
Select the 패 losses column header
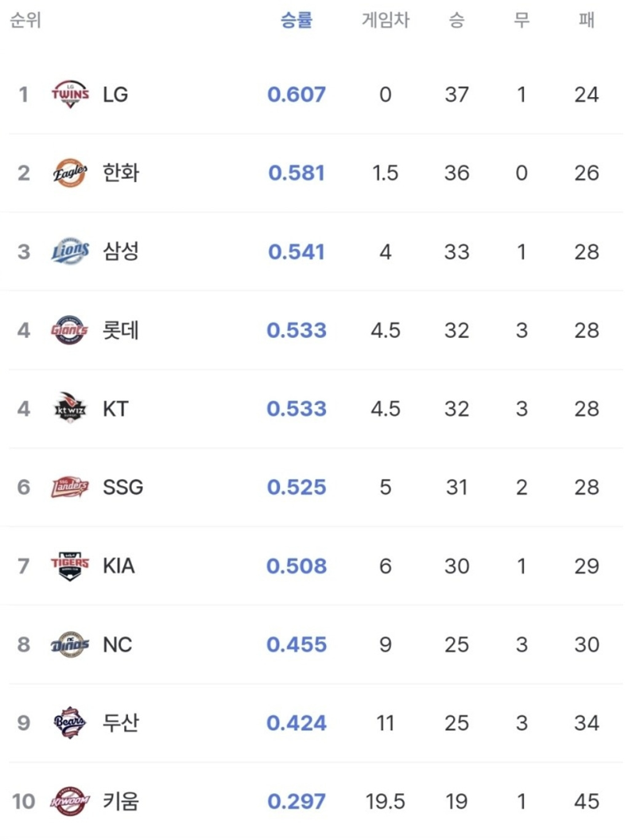[x=587, y=21]
